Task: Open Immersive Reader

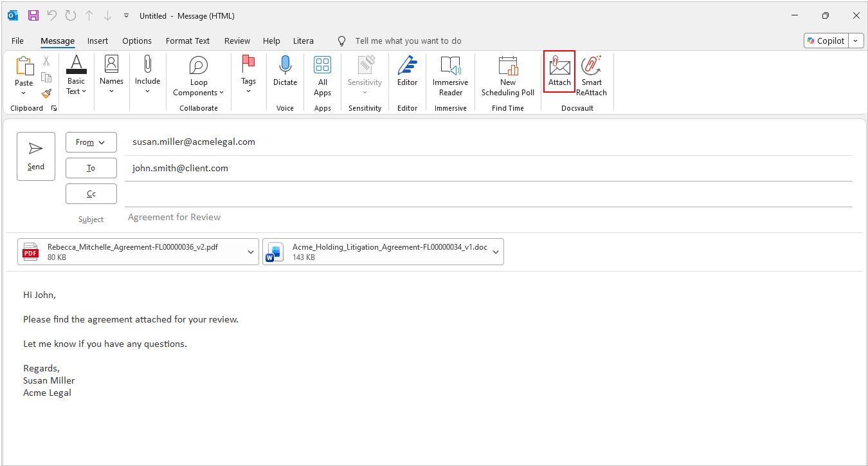Action: point(450,76)
